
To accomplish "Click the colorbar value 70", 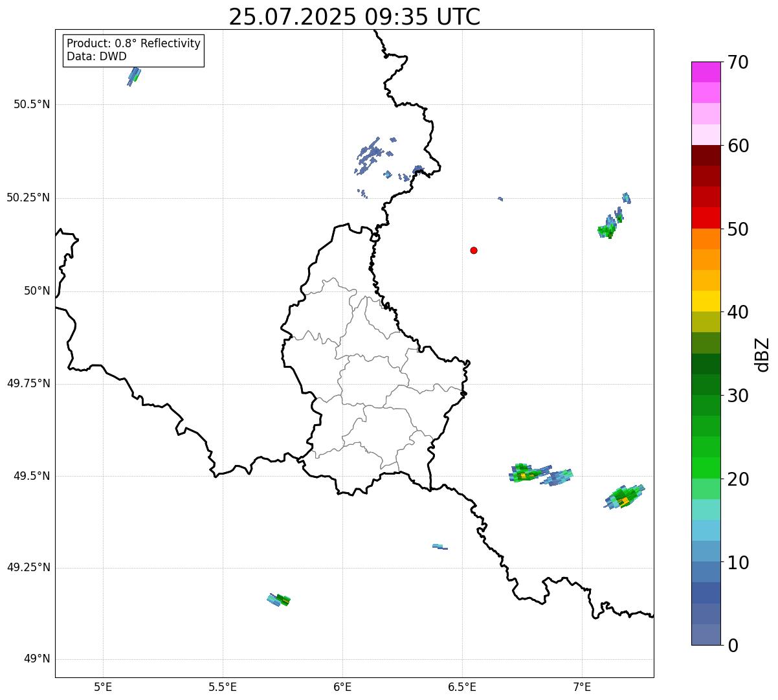I will [738, 62].
